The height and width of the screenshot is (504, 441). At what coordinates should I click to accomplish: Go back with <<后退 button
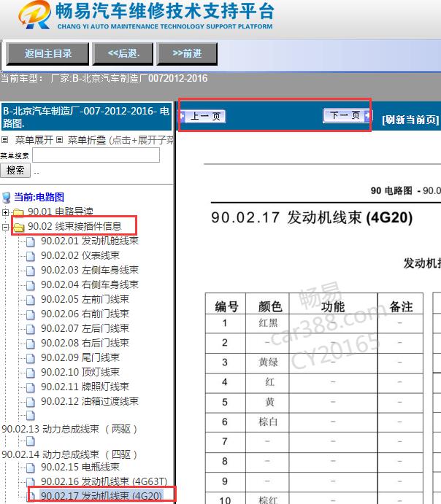click(x=123, y=54)
